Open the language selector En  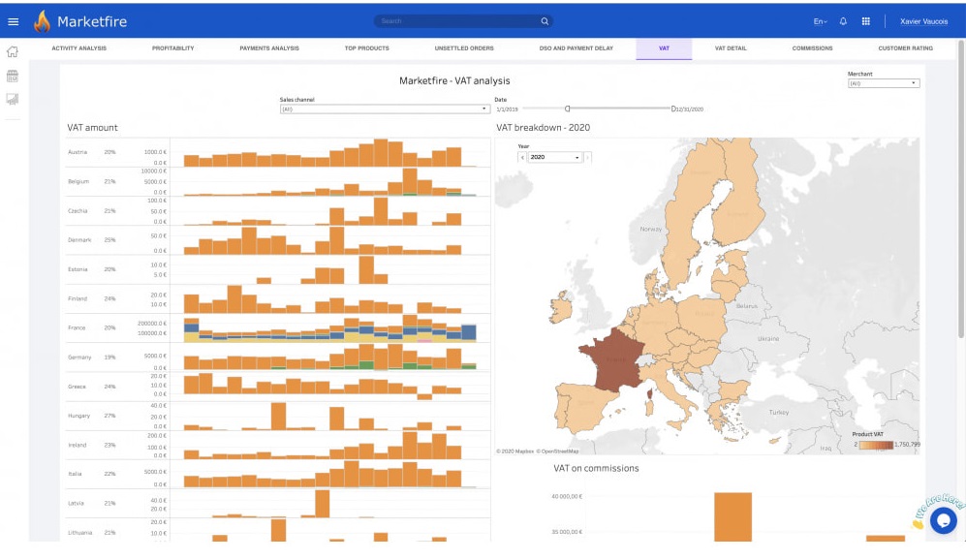tap(820, 21)
